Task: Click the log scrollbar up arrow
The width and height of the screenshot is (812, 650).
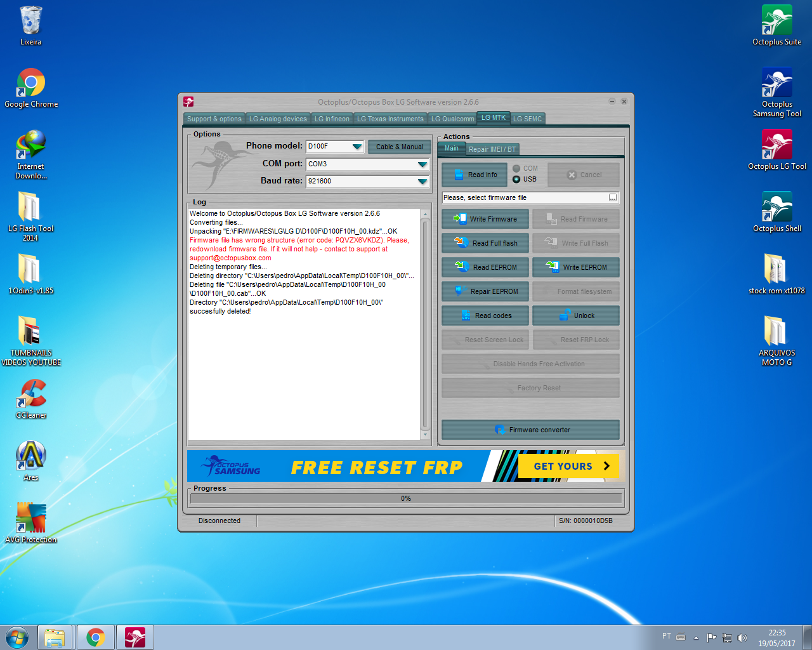Action: [426, 214]
